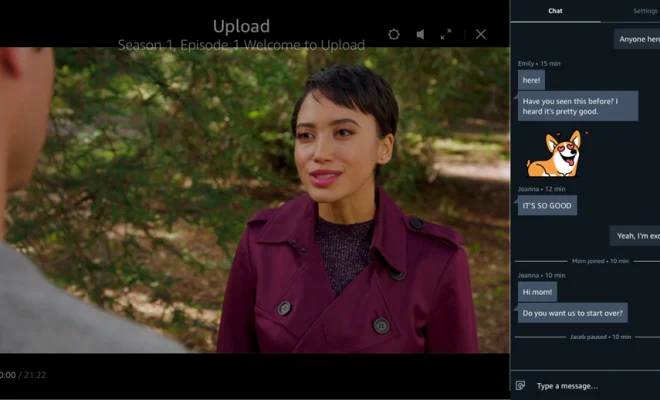The image size is (660, 400).
Task: Close the Upload video player
Action: point(481,34)
